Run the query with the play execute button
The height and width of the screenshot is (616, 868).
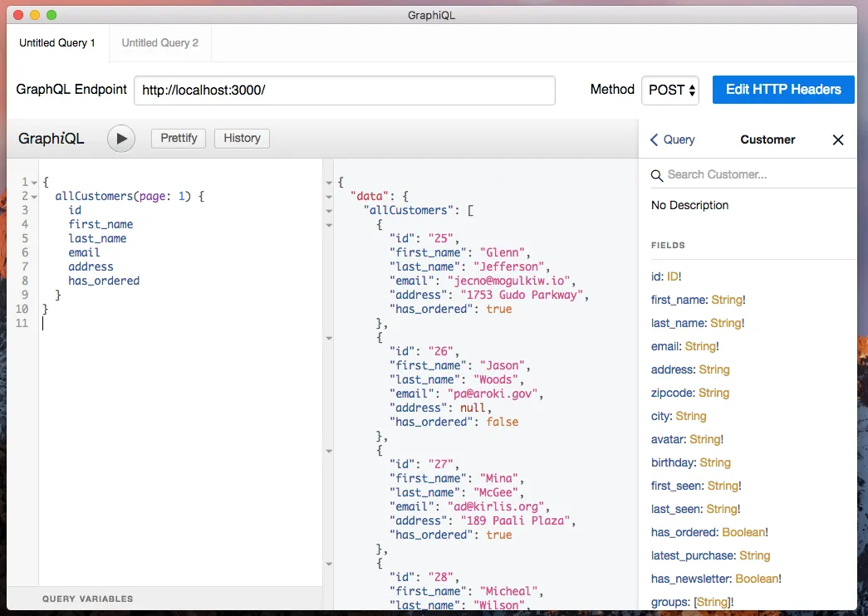(x=121, y=138)
